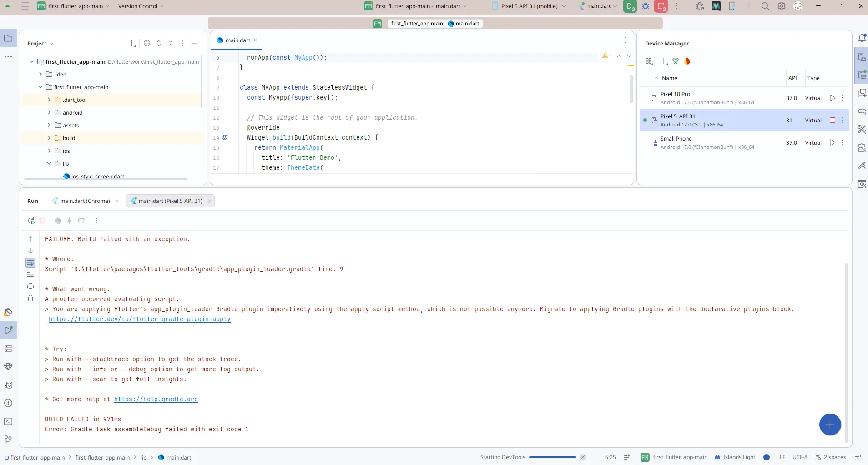The image size is (868, 465).
Task: Click Attach Debugger to Android Process icon
Action: click(x=700, y=6)
